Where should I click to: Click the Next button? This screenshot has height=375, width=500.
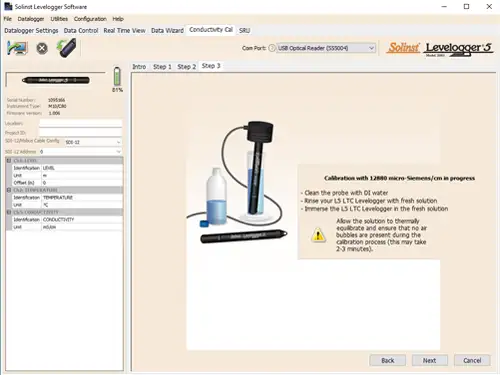pyautogui.click(x=430, y=360)
